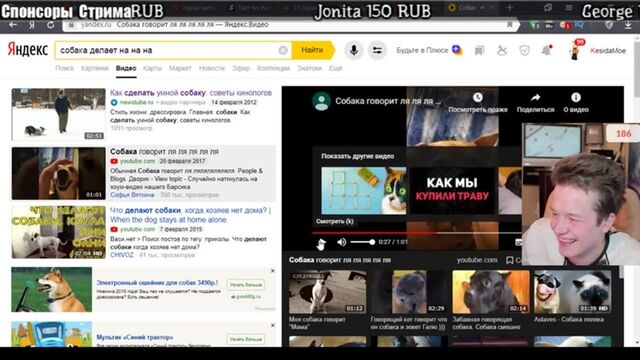Switch to Картинки tab
The height and width of the screenshot is (360, 640).
[x=95, y=68]
